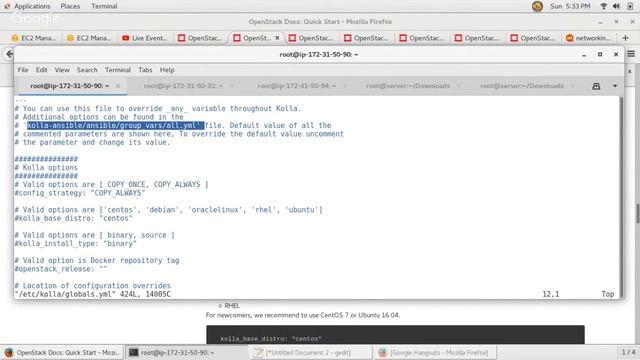The image size is (640, 360).
Task: Select first root@server:~/Downloads terminal tab
Action: coord(408,86)
